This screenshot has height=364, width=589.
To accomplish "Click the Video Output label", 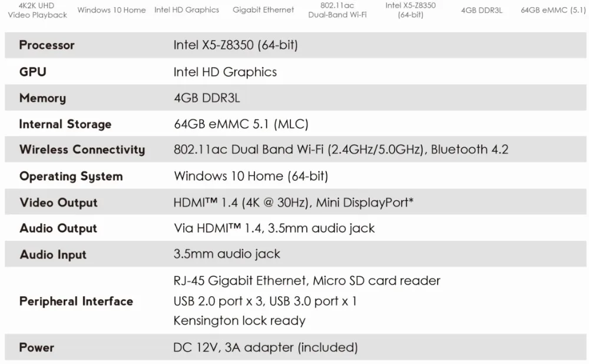I will click(x=58, y=203).
